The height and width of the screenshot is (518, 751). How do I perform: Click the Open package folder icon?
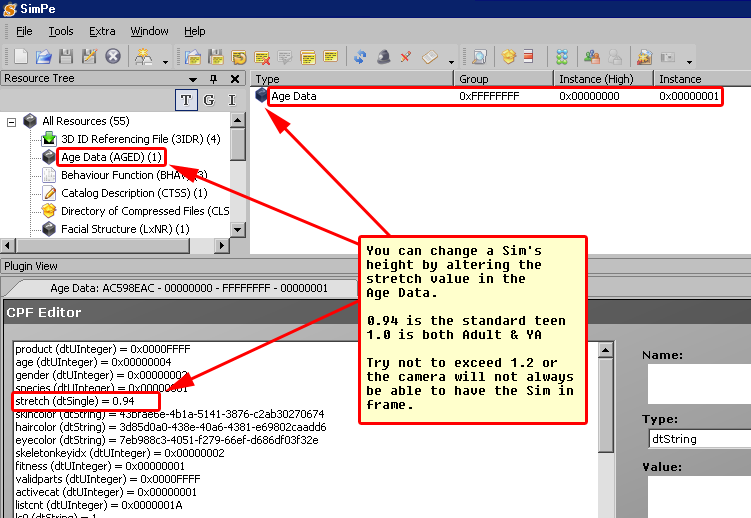[x=45, y=57]
